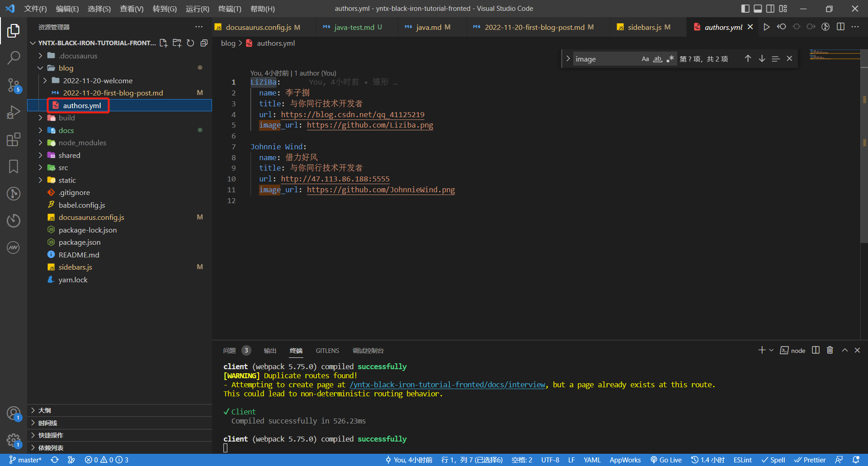The image size is (868, 466).
Task: Toggle Match Case in find widget
Action: [x=645, y=59]
